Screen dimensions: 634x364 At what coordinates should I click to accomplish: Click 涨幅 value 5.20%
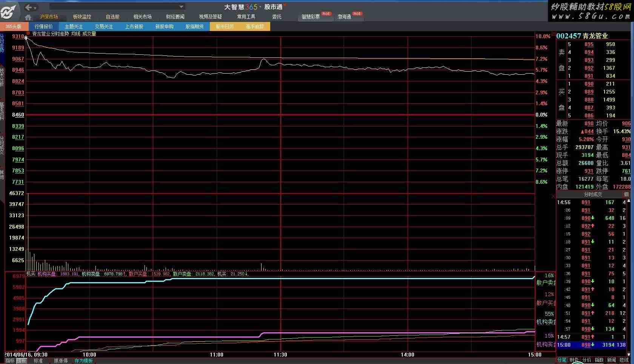[x=586, y=139]
